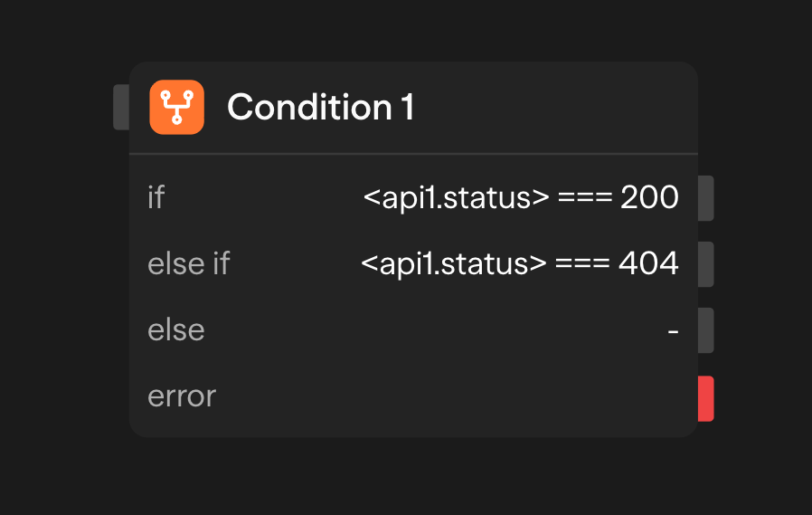Click the 'else' branch output handle
This screenshot has width=812, height=515.
(x=705, y=330)
